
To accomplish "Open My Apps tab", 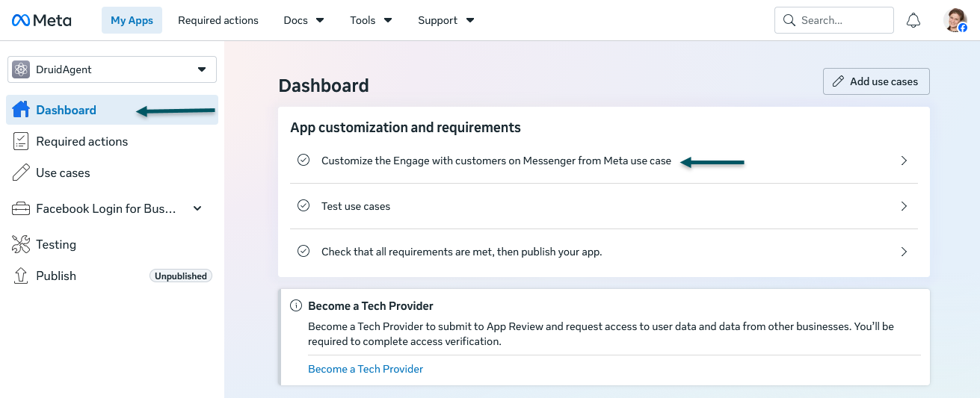I will (132, 20).
